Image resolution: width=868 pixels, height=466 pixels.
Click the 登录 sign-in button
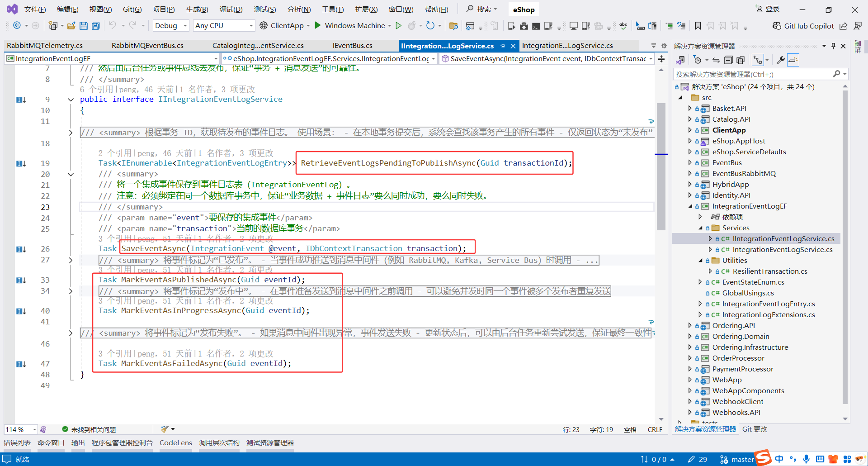pyautogui.click(x=767, y=9)
